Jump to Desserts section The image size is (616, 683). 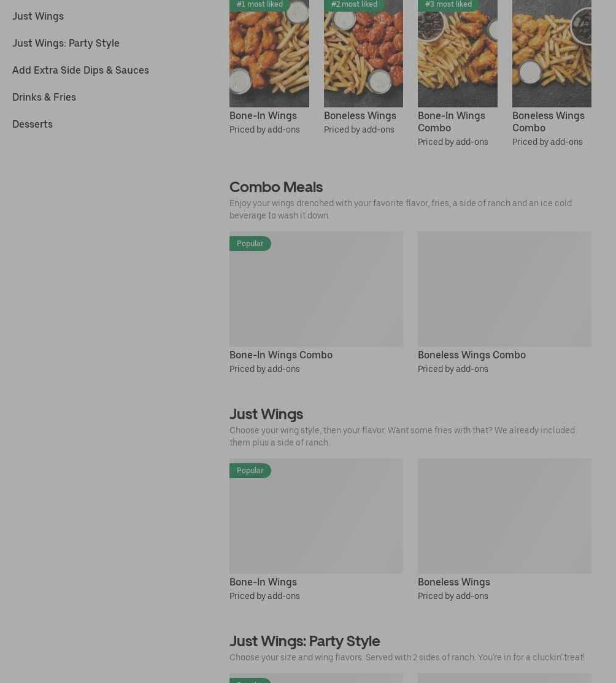click(33, 124)
